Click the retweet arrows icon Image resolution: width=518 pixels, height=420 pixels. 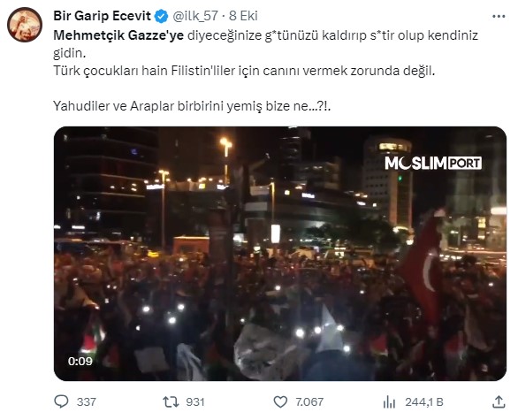coord(171,401)
